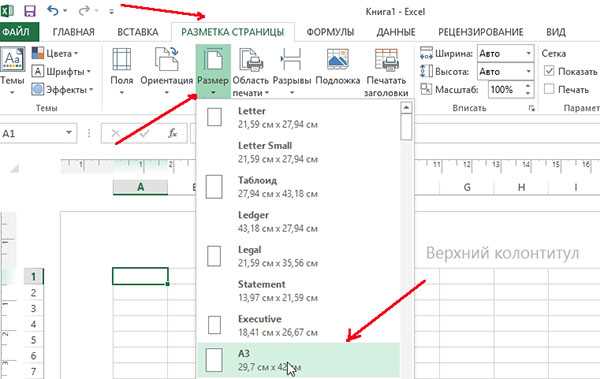Open the Эффекты theme effects dropdown

pos(62,90)
